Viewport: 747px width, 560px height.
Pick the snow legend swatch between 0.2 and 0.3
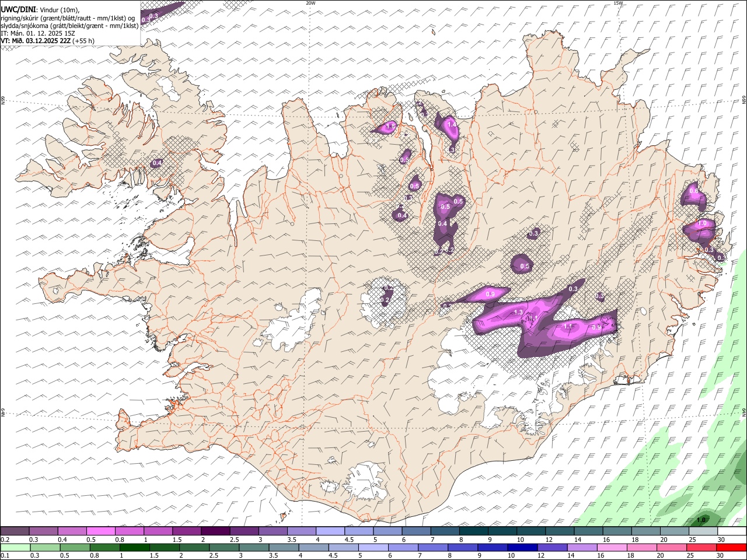point(15,531)
